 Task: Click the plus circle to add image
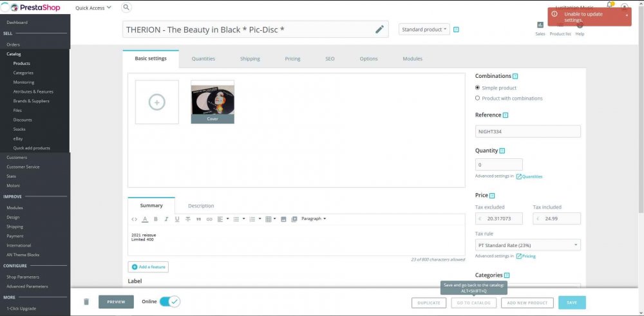pyautogui.click(x=157, y=102)
